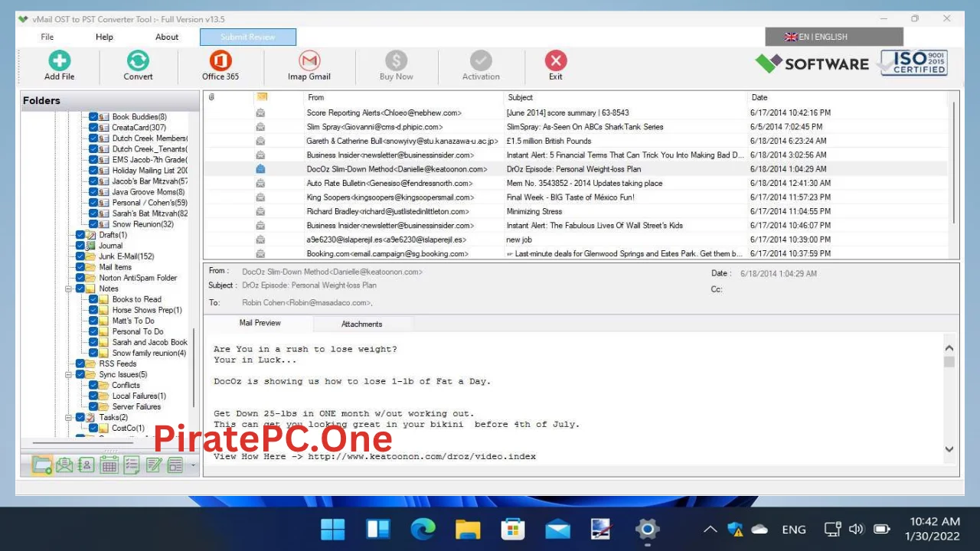This screenshot has width=980, height=551.
Task: Open the File menu
Action: [47, 37]
